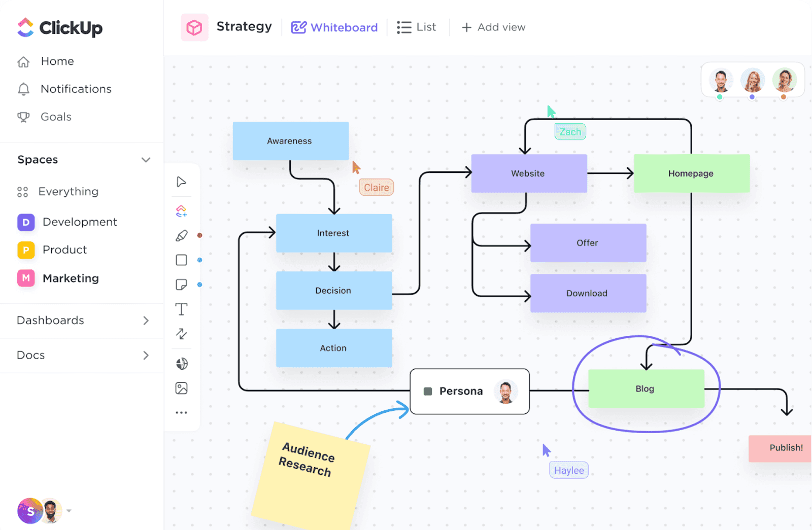Select the connector arrow tool
The image size is (812, 530).
pyautogui.click(x=181, y=334)
